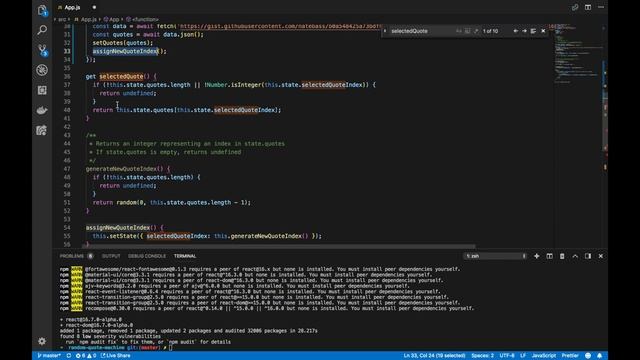640x360 pixels.
Task: Open the Debug view in activity bar
Action: pyautogui.click(x=42, y=70)
